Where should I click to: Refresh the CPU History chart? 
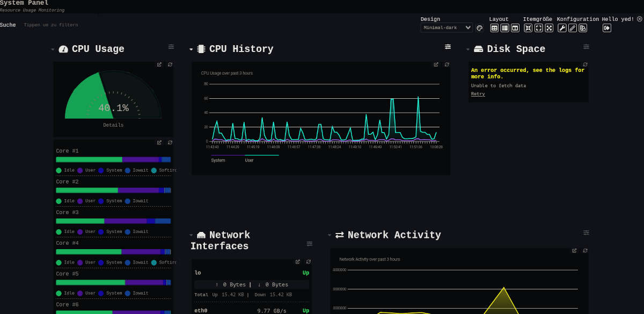click(447, 64)
